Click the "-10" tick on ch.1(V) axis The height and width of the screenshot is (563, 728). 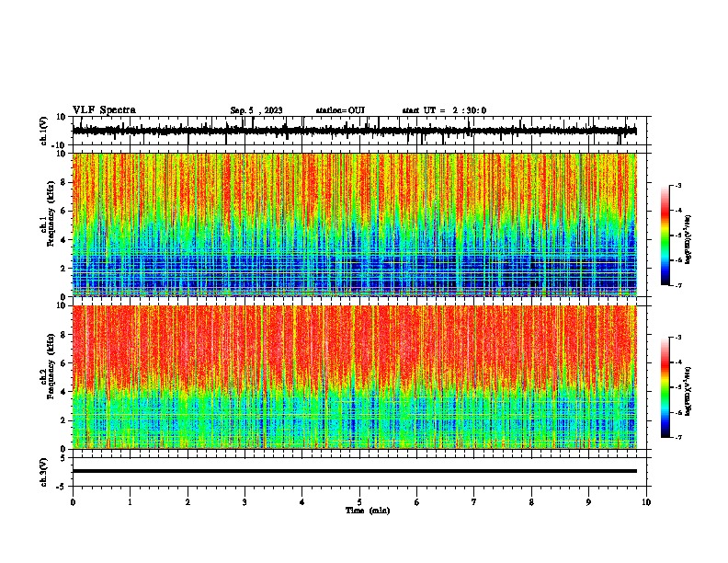[59, 145]
